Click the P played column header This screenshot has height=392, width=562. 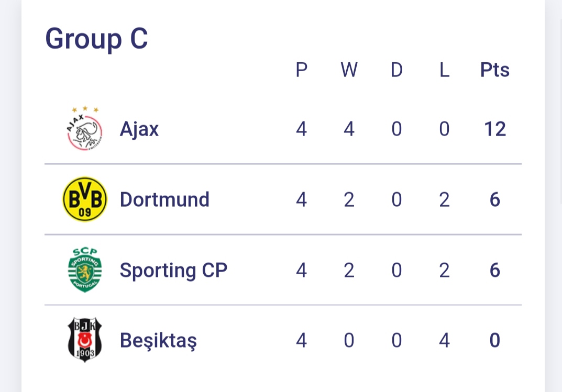301,70
